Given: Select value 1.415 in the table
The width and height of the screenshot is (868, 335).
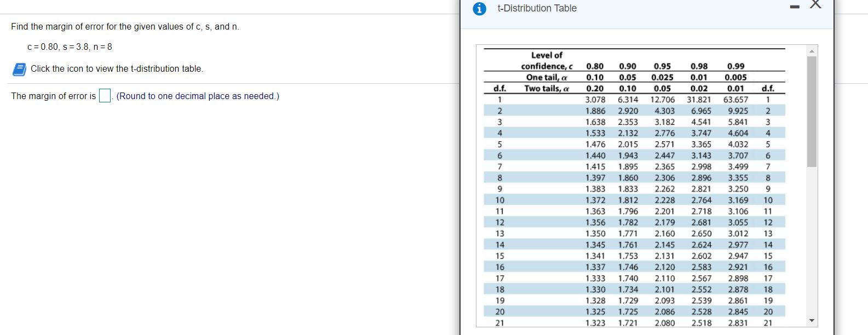Looking at the screenshot, I should (595, 166).
